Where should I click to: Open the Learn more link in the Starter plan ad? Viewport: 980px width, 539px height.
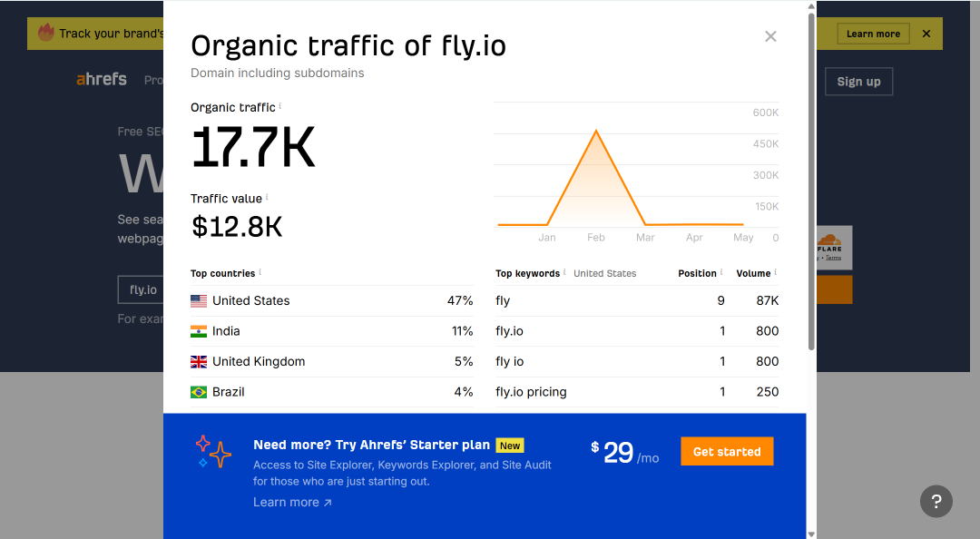coord(292,502)
